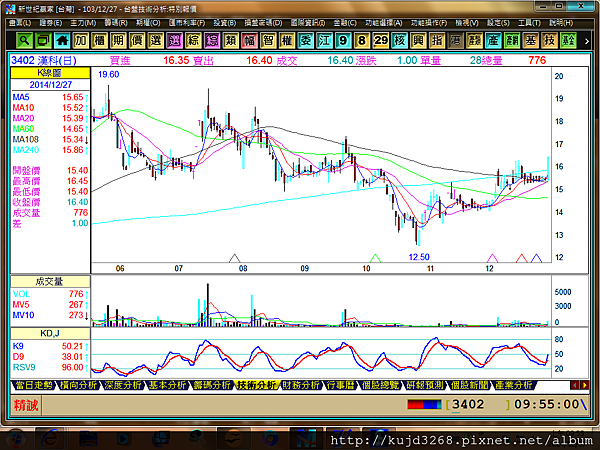Click the 權 toolbar icon
Viewport: 600px width, 450px height.
287,40
